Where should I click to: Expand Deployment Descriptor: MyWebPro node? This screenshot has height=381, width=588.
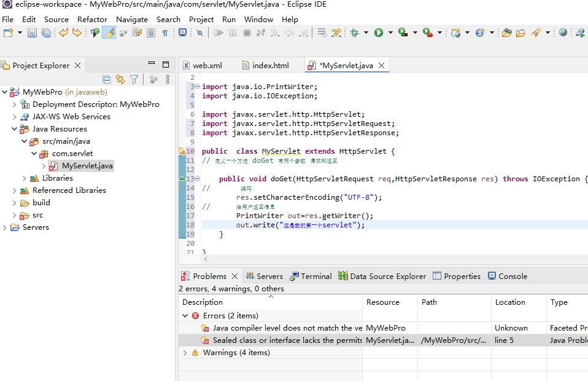(x=14, y=104)
